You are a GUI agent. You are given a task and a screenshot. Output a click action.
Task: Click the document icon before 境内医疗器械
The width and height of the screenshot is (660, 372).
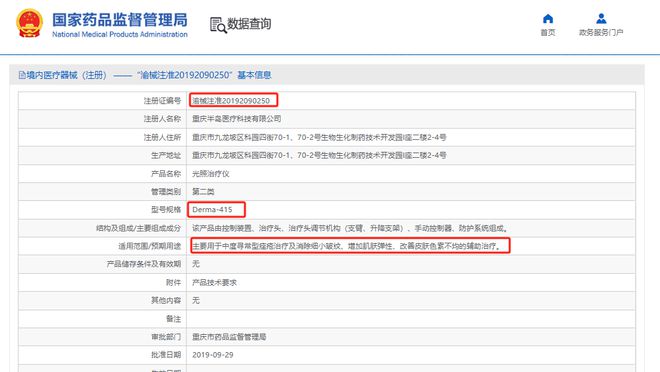coord(22,75)
